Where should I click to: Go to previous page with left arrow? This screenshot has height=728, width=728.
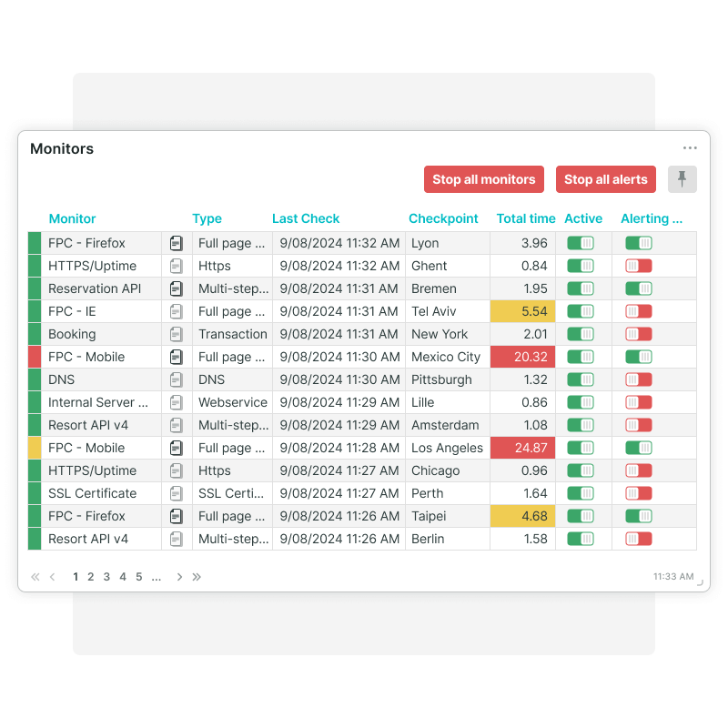pyautogui.click(x=53, y=577)
